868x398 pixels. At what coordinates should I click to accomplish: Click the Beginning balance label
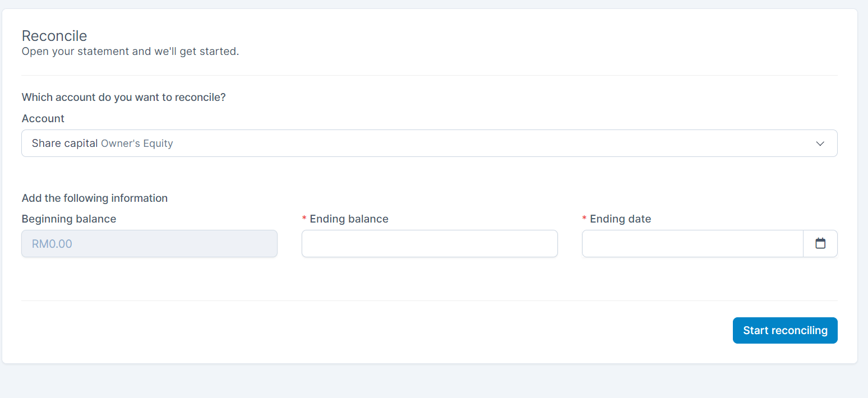(69, 219)
